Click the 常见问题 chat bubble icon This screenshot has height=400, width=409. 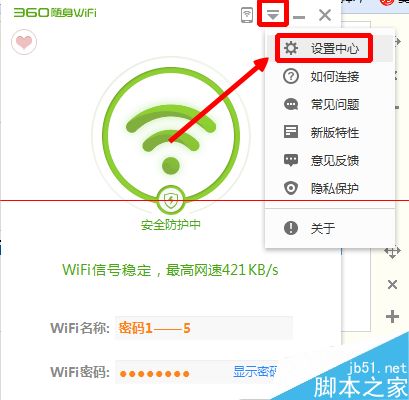pos(291,105)
